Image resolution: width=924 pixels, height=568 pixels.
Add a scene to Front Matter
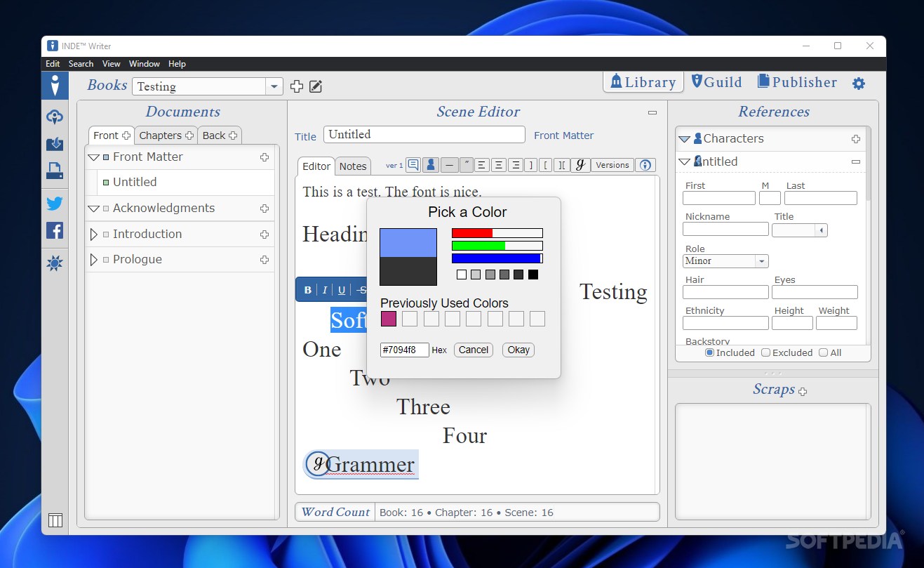[x=265, y=157]
